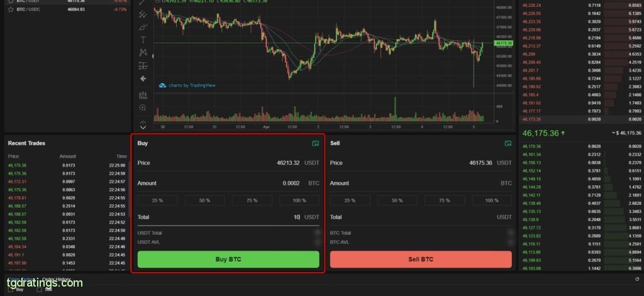
Task: Select the brush drawing tool
Action: tap(143, 27)
